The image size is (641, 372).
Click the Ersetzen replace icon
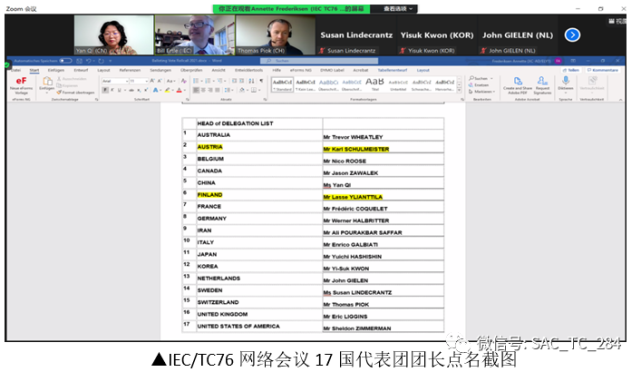click(479, 85)
